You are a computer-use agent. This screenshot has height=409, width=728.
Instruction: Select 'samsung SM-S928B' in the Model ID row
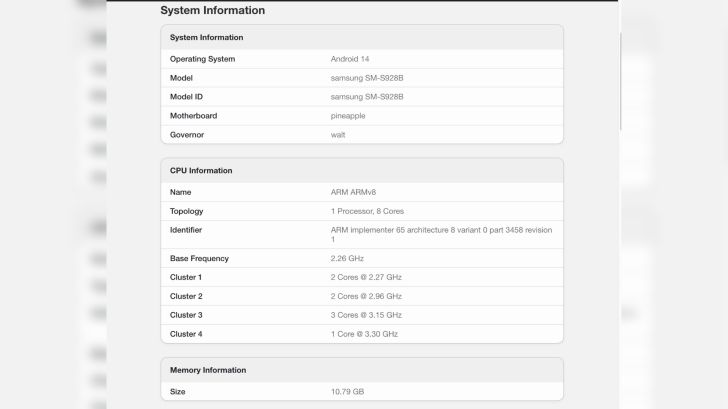367,97
